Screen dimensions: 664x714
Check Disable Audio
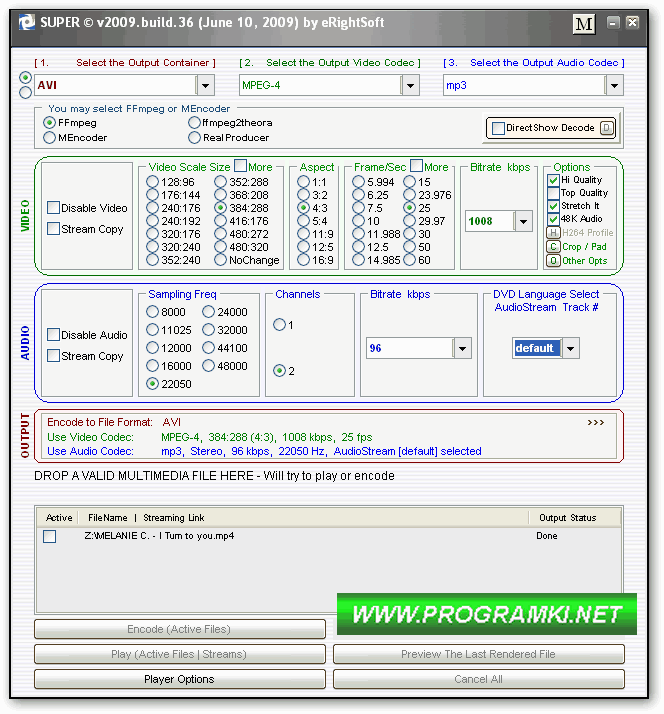[53, 335]
